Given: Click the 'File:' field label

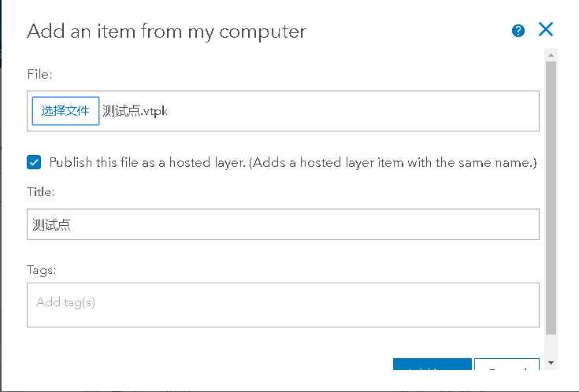Looking at the screenshot, I should coord(39,75).
